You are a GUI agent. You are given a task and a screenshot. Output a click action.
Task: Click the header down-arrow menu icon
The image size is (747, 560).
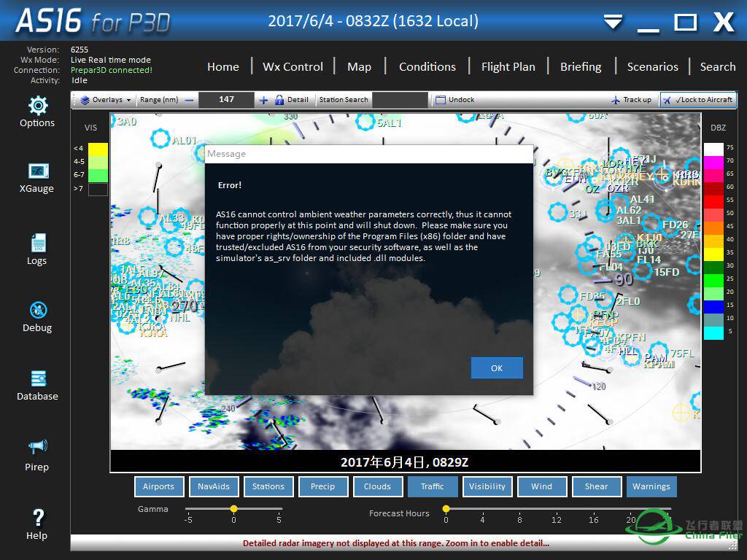click(x=613, y=22)
